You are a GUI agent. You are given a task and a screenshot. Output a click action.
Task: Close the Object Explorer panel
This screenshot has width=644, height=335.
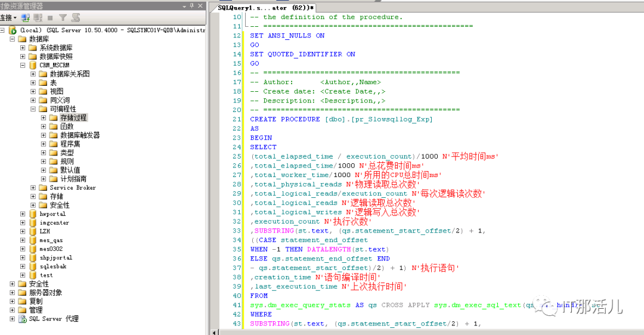200,6
